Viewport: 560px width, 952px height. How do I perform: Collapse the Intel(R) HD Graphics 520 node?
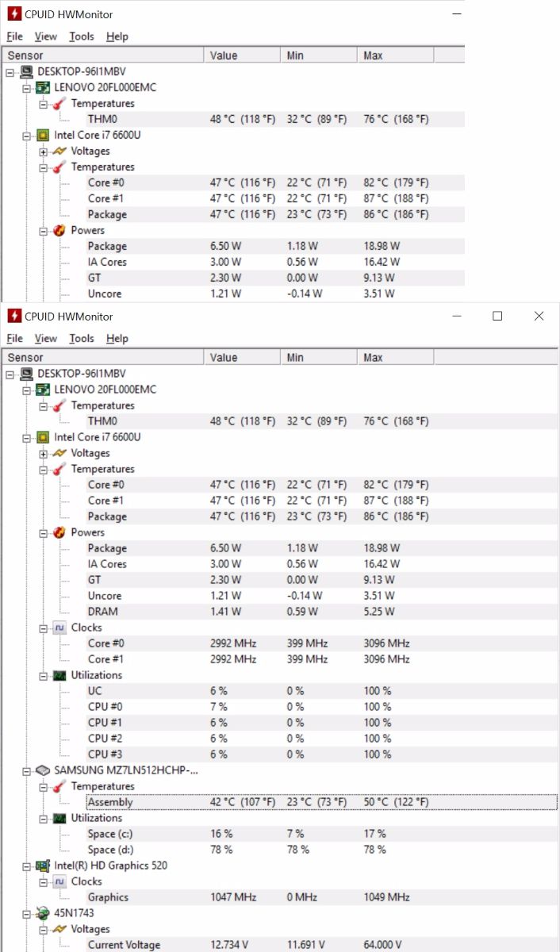pos(27,866)
